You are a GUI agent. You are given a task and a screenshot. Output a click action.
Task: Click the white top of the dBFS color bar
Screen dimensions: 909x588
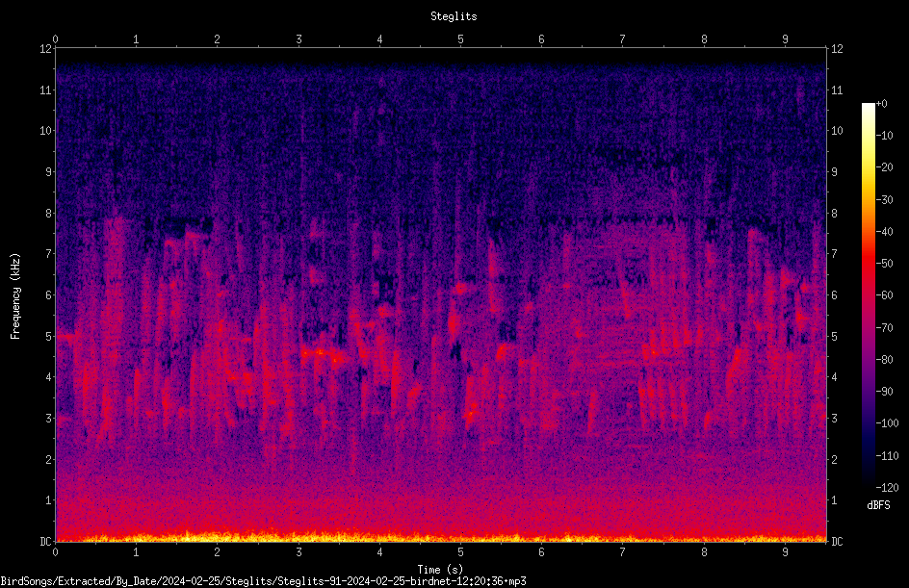click(868, 108)
